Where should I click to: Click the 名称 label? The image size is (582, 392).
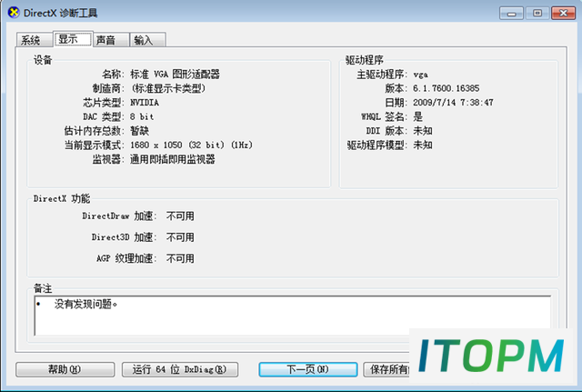tap(113, 75)
